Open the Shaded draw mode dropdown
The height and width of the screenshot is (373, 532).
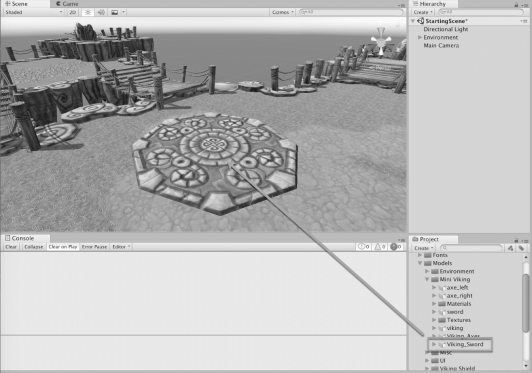[x=34, y=12]
